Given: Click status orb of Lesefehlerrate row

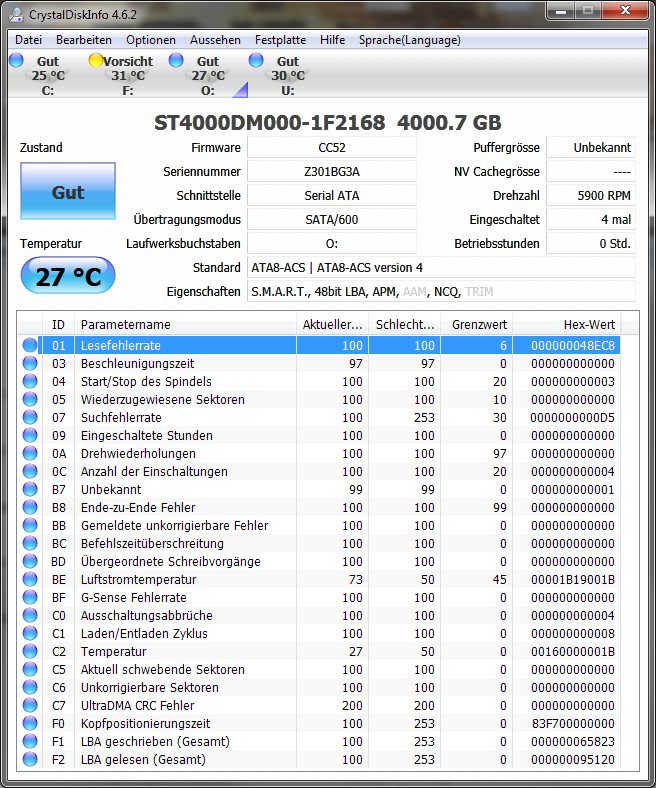Looking at the screenshot, I should pyautogui.click(x=30, y=345).
